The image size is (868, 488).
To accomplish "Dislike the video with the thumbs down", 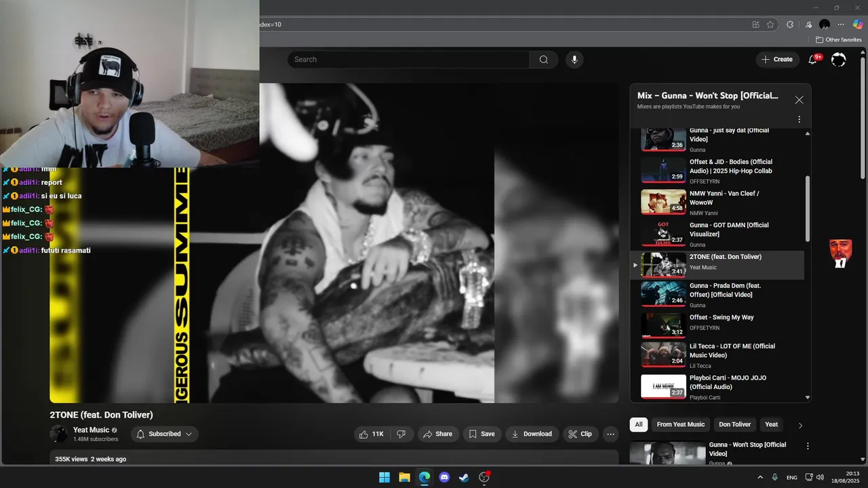I will pos(401,434).
